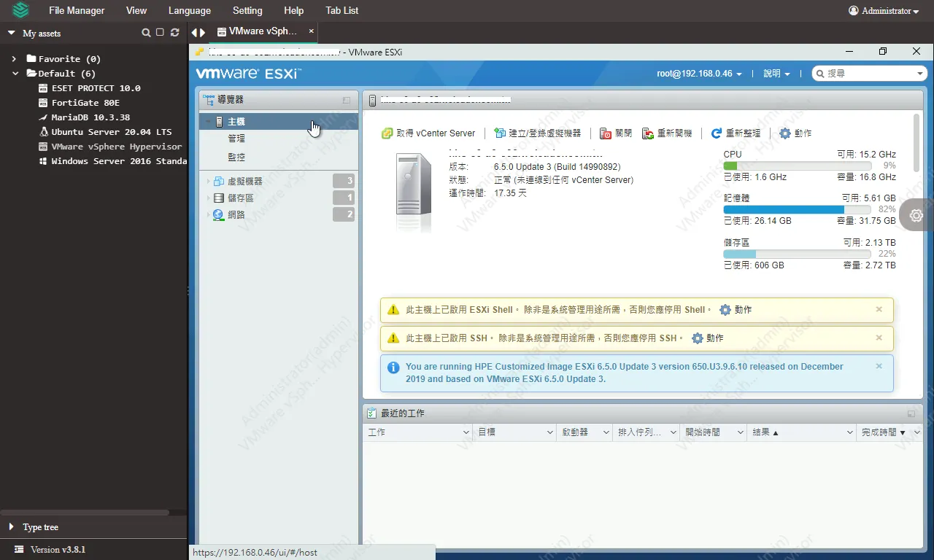Open the View menu
934x560 pixels.
tap(136, 11)
